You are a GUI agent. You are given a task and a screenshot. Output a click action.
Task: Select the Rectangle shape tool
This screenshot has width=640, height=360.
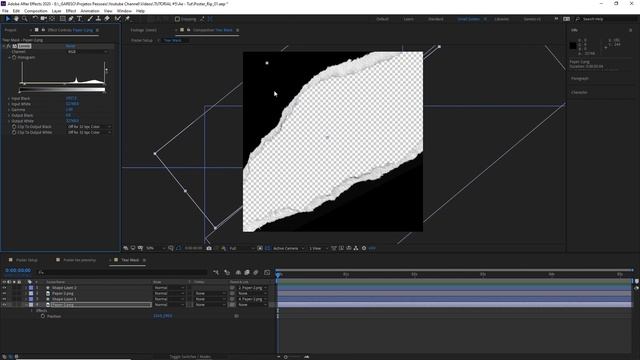click(62, 19)
